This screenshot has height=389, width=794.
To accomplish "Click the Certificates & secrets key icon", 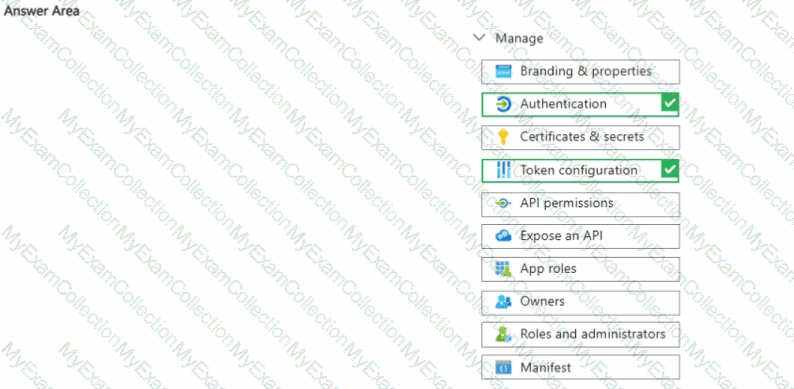I will [x=503, y=137].
